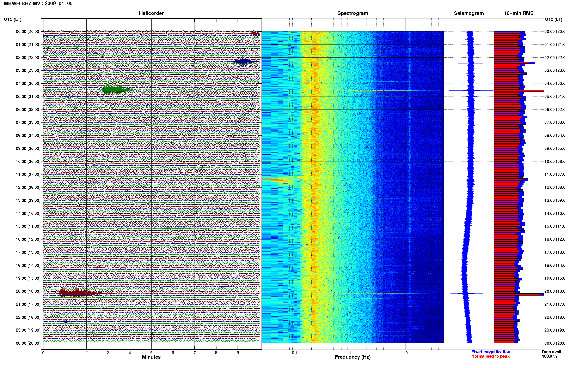Click the 0.1 tick on frequency axis
The height and width of the screenshot is (368, 588).
[295, 353]
